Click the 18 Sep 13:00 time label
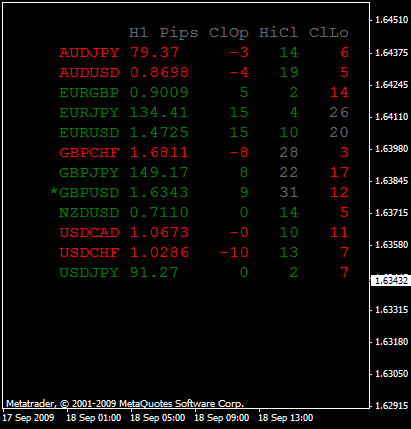 [x=286, y=418]
